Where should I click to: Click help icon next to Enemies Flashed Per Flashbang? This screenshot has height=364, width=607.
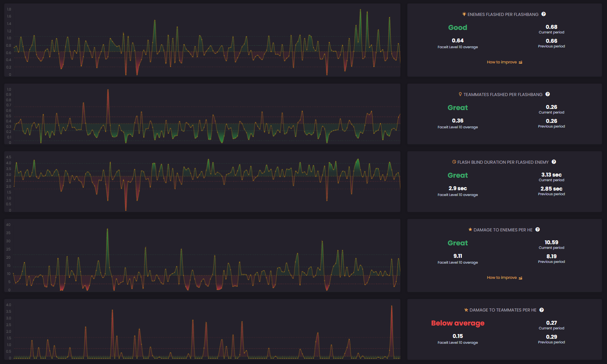pos(544,14)
